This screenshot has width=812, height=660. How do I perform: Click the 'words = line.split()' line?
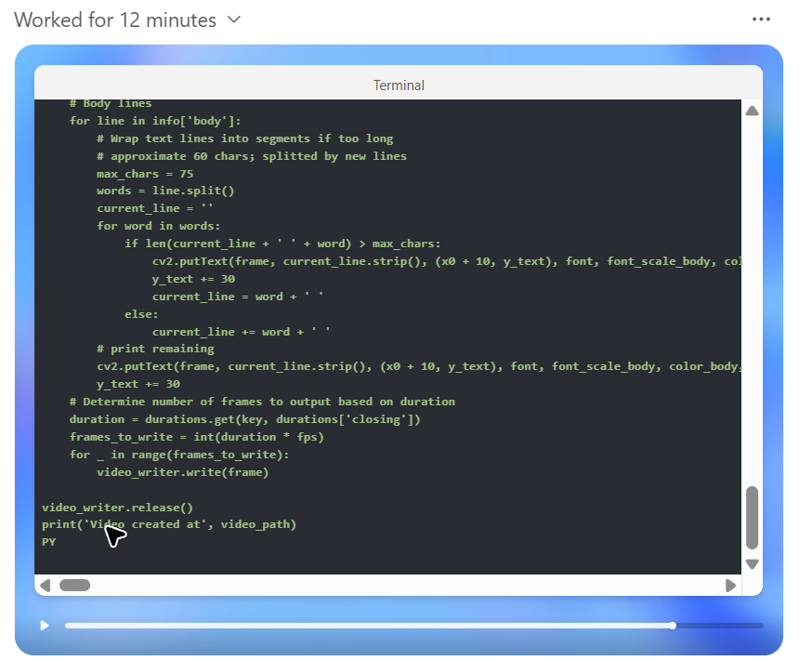tap(165, 191)
